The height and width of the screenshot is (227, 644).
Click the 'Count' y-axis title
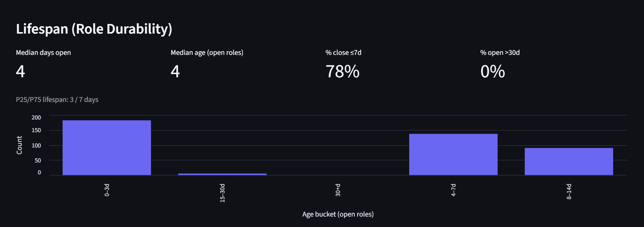[x=19, y=145]
